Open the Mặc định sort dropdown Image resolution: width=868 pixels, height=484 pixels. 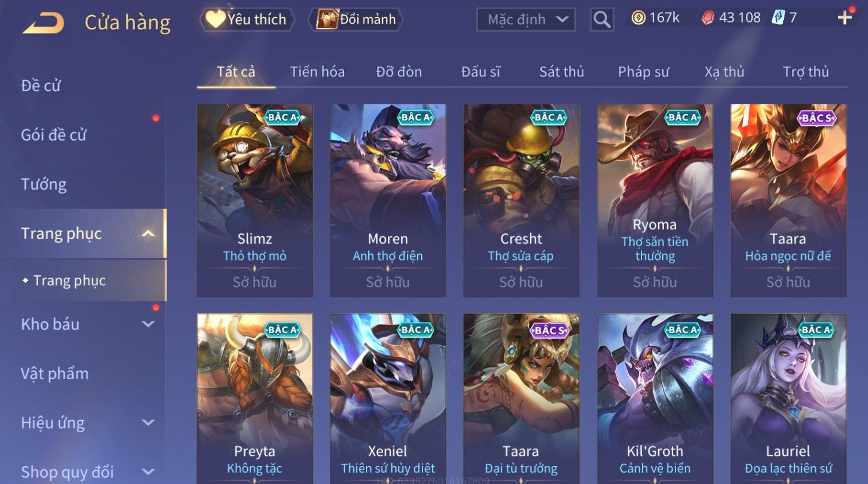tap(526, 20)
